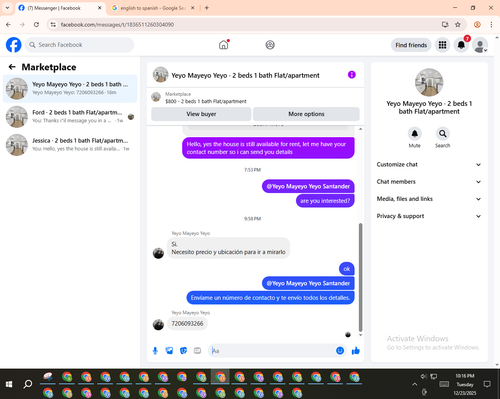Image resolution: width=500 pixels, height=399 pixels.
Task: Expand Media, files and links section
Action: pos(429,199)
